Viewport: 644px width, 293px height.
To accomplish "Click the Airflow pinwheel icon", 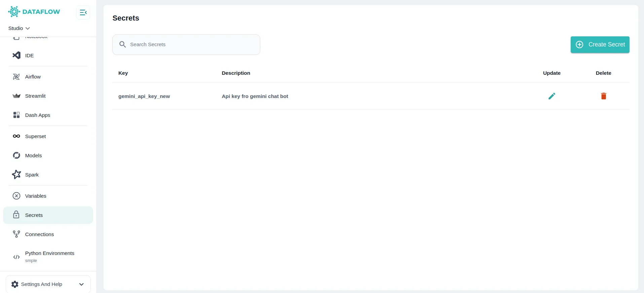I will click(16, 77).
